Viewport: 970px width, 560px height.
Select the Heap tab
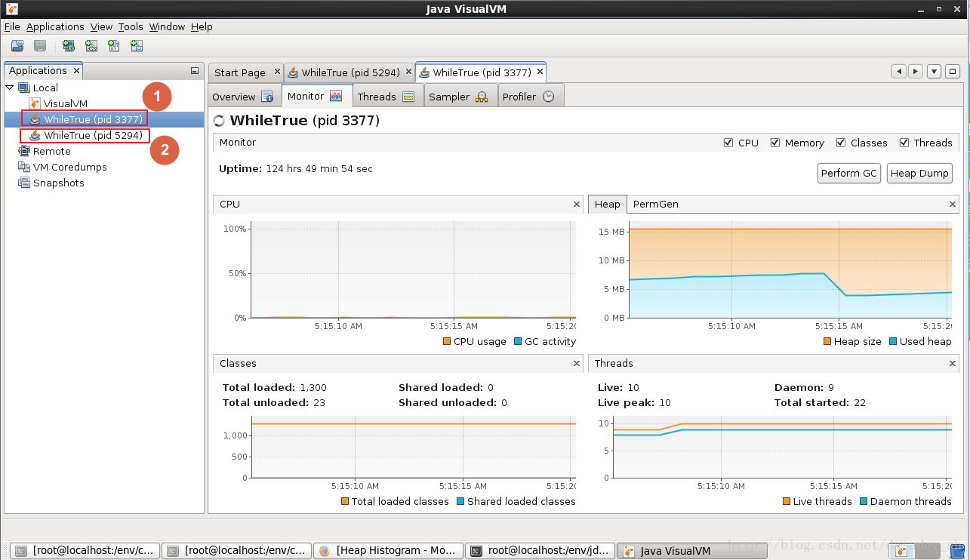608,204
